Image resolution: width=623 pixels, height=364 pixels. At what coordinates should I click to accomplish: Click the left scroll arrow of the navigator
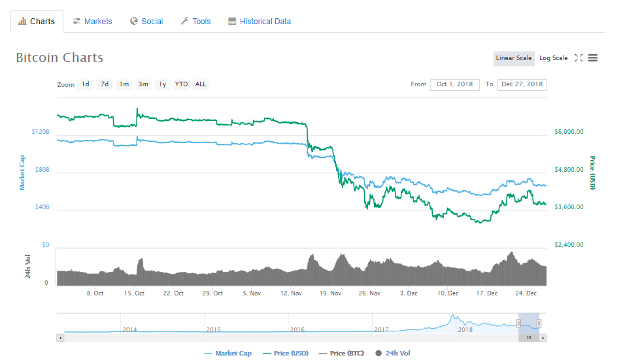(x=60, y=338)
